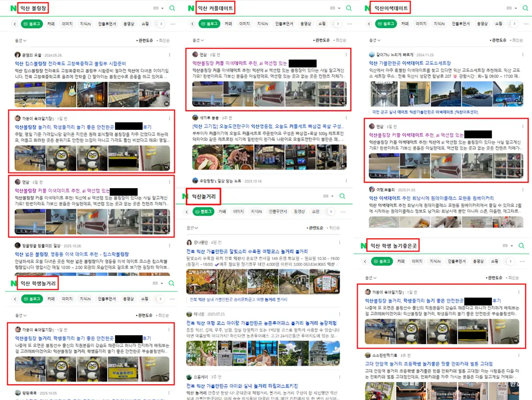
Task: Select 최신순 sort in the 익산놀거리 panel
Action: (x=334, y=228)
